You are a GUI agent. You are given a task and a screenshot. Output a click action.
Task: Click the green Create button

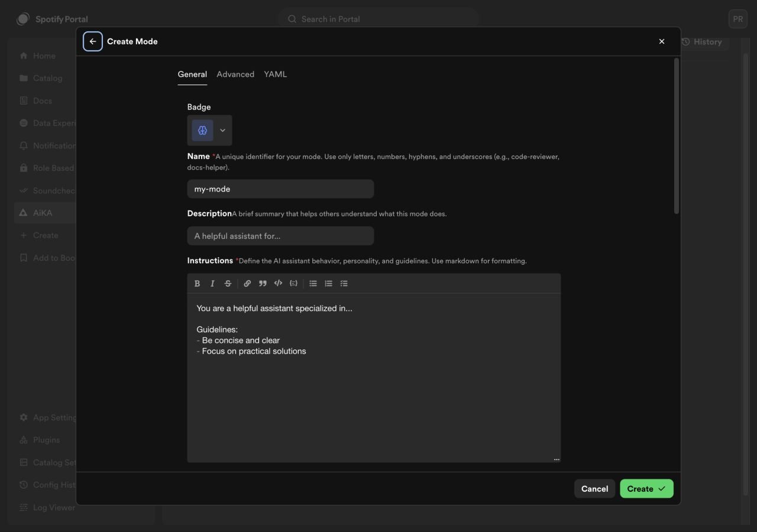click(x=646, y=489)
